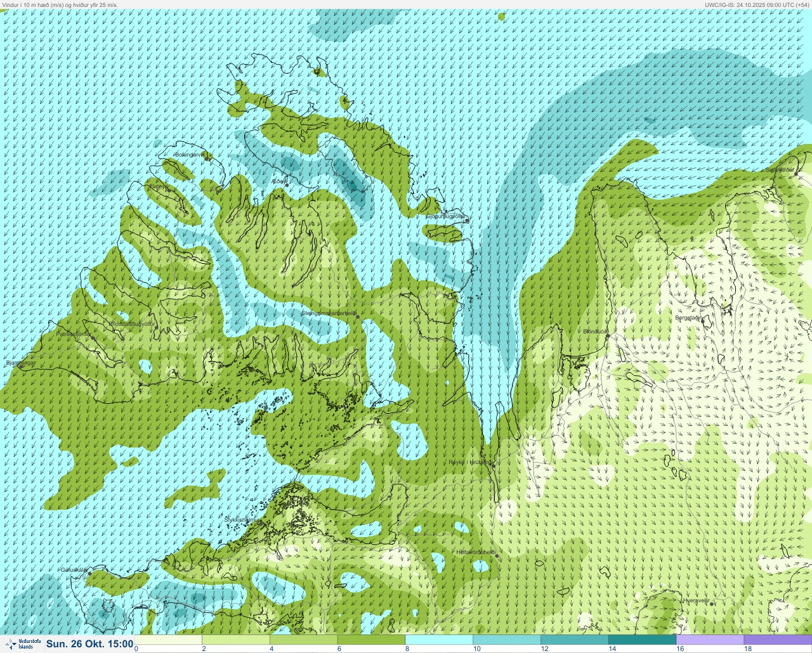Select the Blönduós station marker
812x653 pixels.
tap(607, 336)
